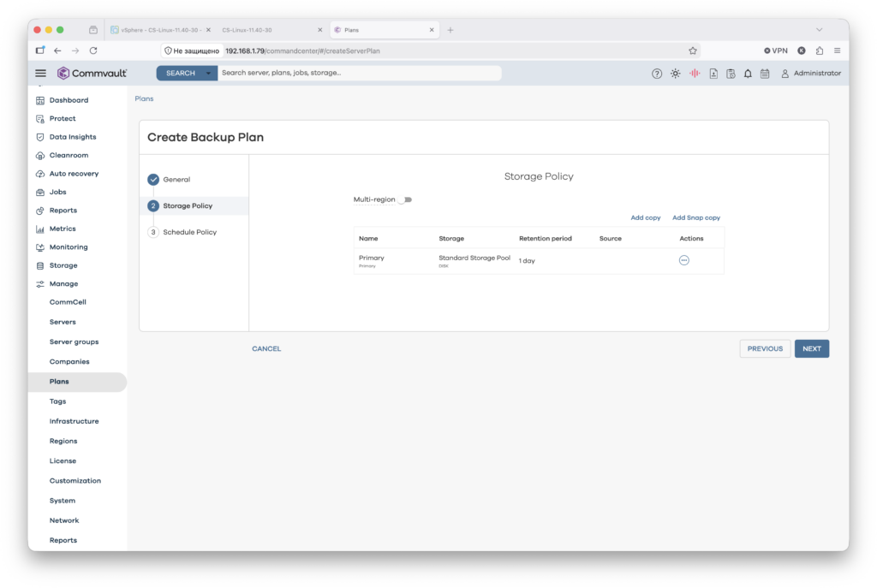Open License in sidebar

63,461
